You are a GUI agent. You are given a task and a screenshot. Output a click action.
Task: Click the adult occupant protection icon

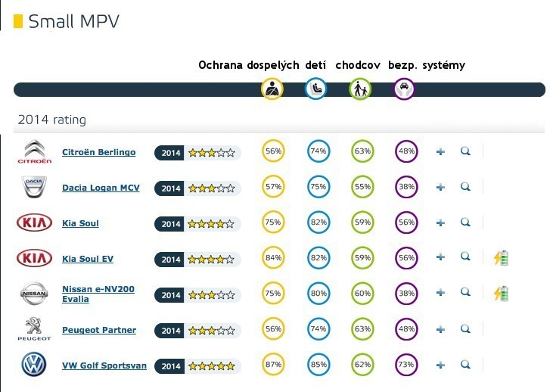click(x=272, y=89)
